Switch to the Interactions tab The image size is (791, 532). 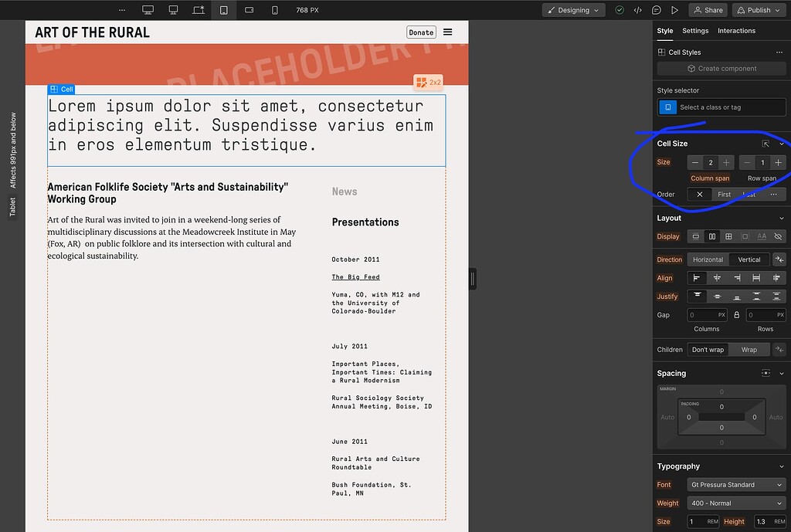736,31
